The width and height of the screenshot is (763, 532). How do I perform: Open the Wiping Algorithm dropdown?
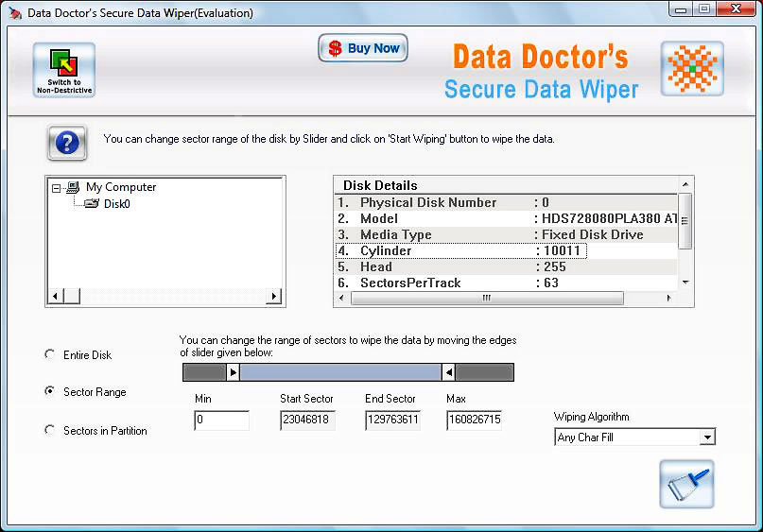[x=707, y=438]
